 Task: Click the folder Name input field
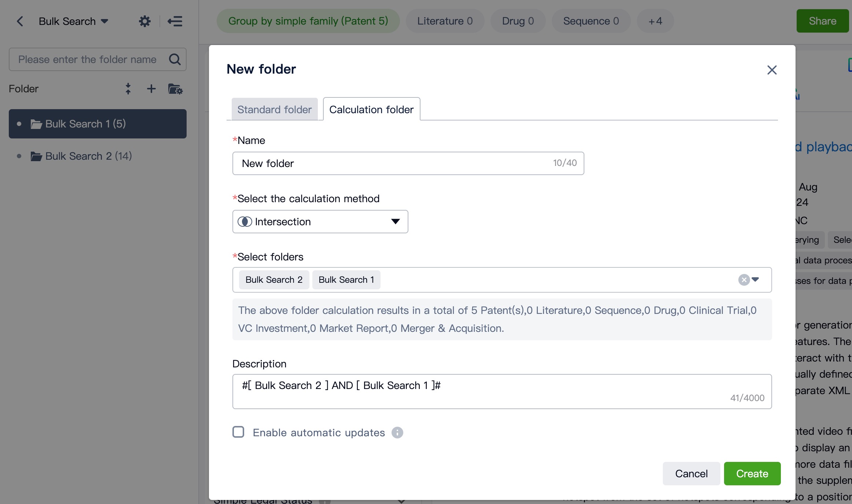pos(392,163)
